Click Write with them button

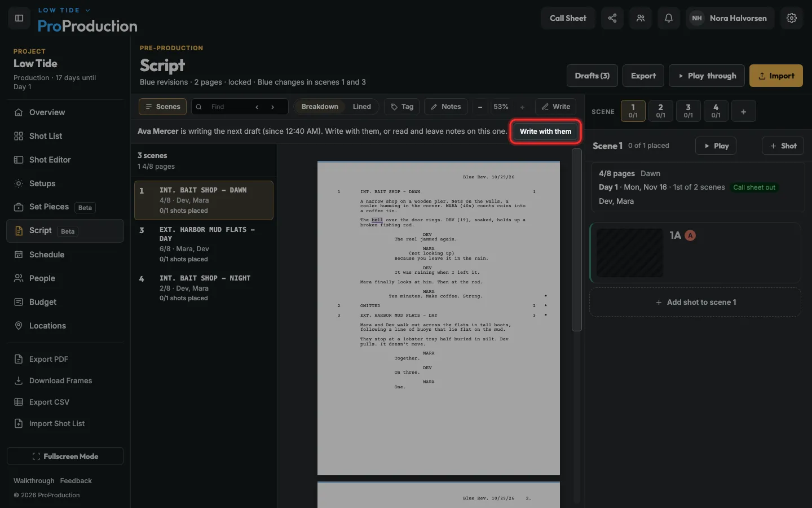(x=545, y=132)
